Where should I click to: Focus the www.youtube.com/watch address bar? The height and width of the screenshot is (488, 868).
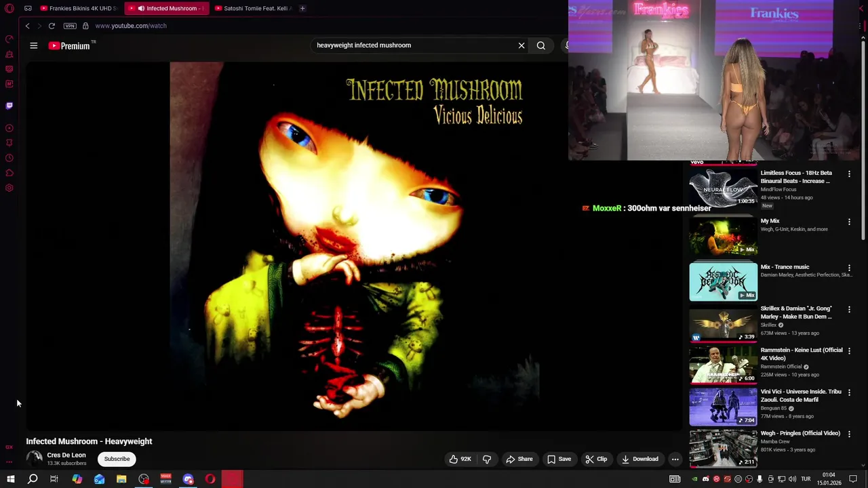(131, 26)
